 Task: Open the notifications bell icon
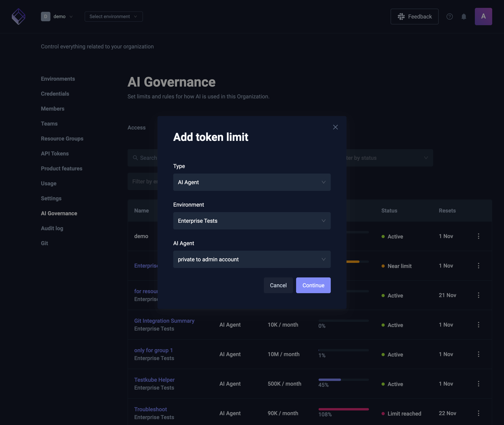tap(464, 16)
